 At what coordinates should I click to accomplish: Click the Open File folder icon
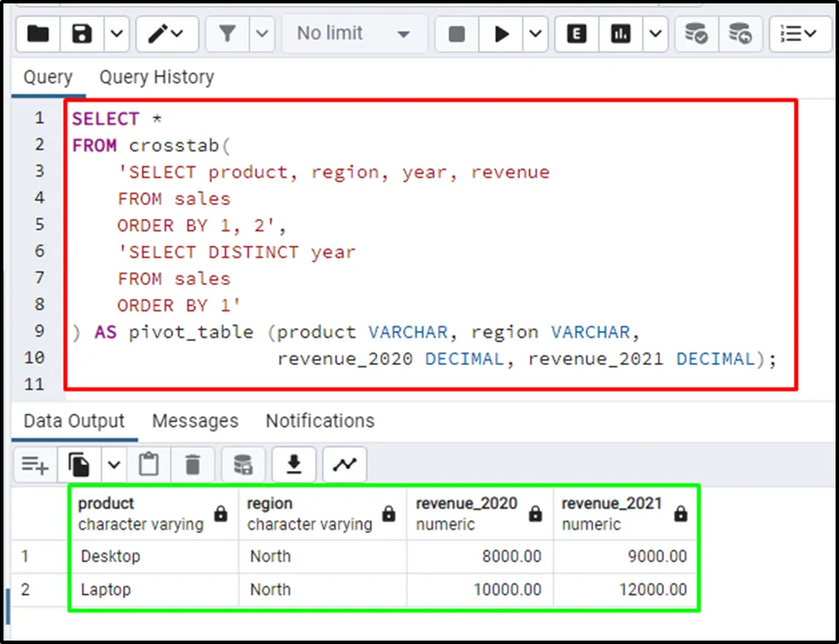pyautogui.click(x=38, y=34)
